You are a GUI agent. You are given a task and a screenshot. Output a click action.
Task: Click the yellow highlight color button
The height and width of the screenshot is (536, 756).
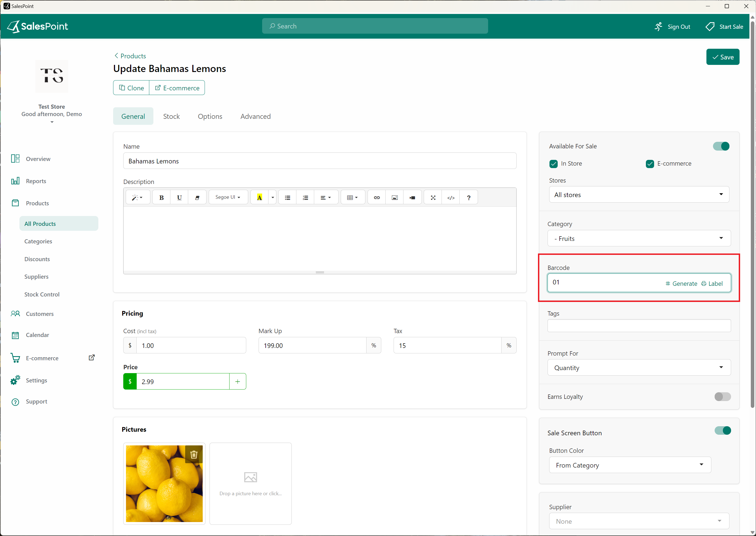click(x=259, y=197)
